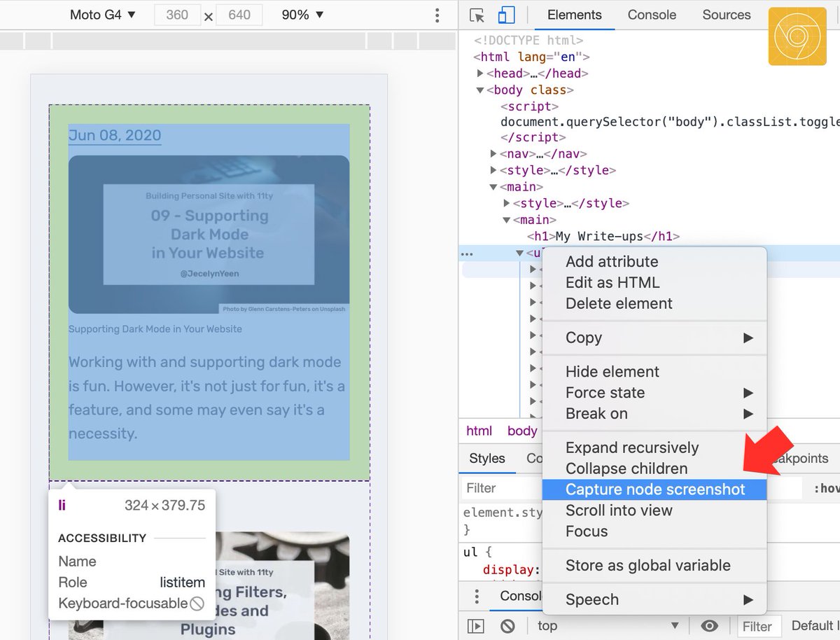Viewport: 840px width, 640px height.
Task: Expand the head element node
Action: [480, 73]
